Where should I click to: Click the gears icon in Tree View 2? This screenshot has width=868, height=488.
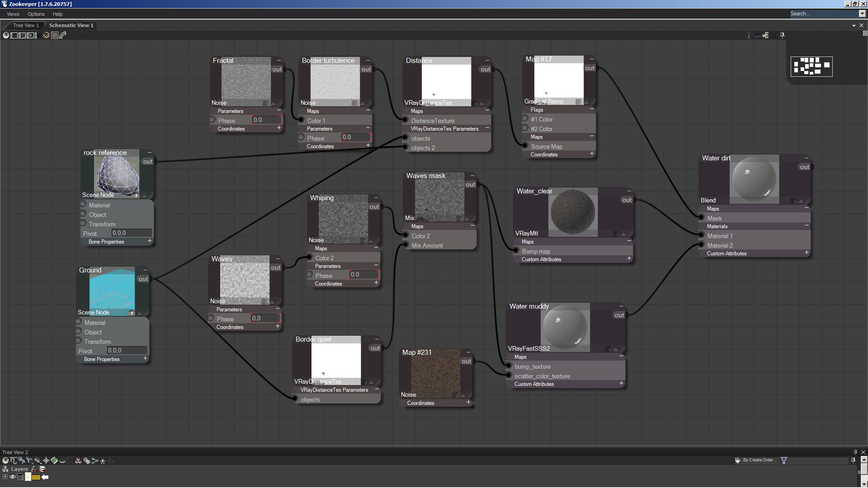point(86,461)
